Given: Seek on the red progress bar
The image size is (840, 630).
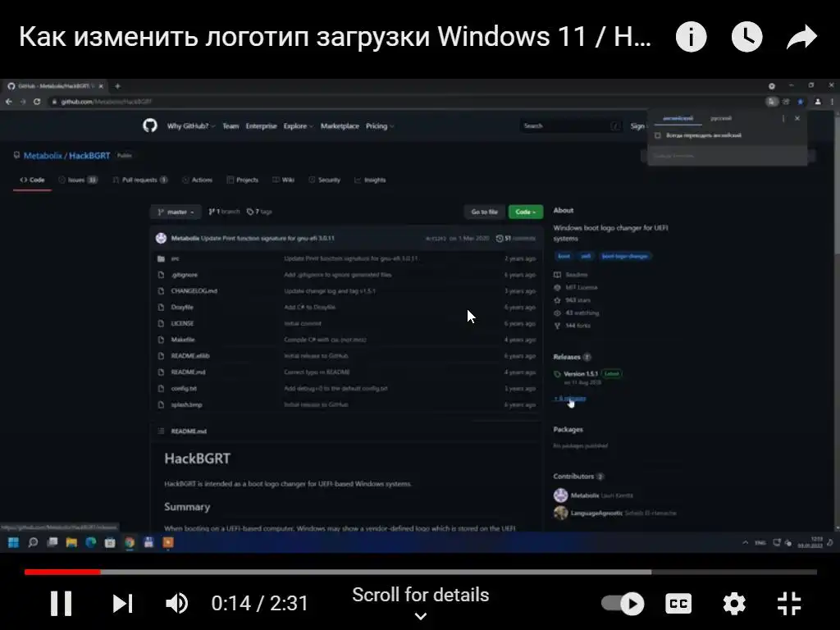Looking at the screenshot, I should click(62, 572).
